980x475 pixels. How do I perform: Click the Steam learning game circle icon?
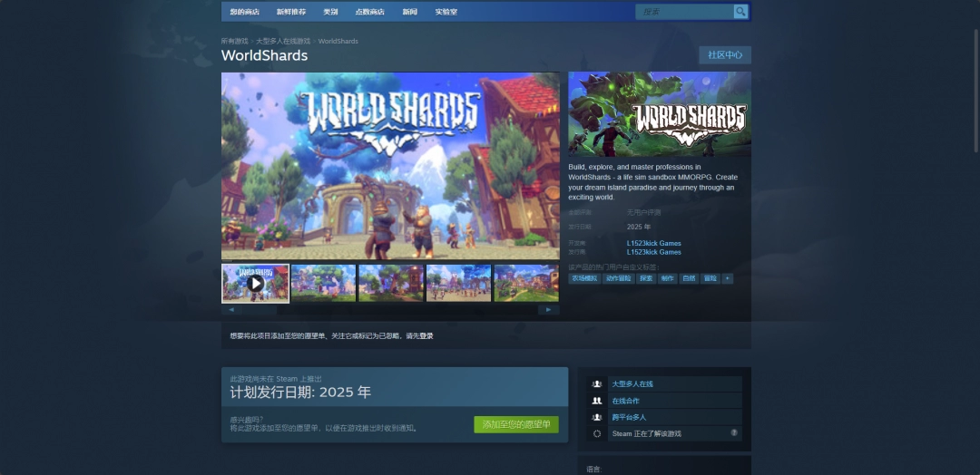tap(596, 434)
